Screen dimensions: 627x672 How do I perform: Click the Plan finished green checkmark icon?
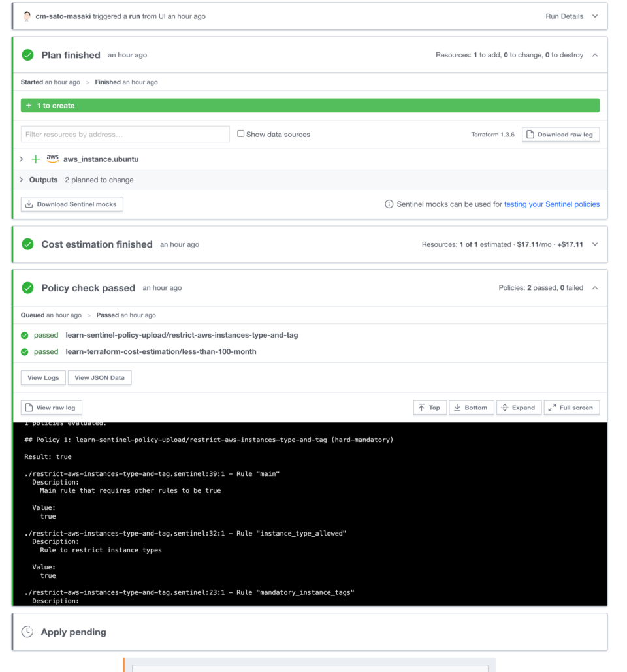pyautogui.click(x=28, y=55)
